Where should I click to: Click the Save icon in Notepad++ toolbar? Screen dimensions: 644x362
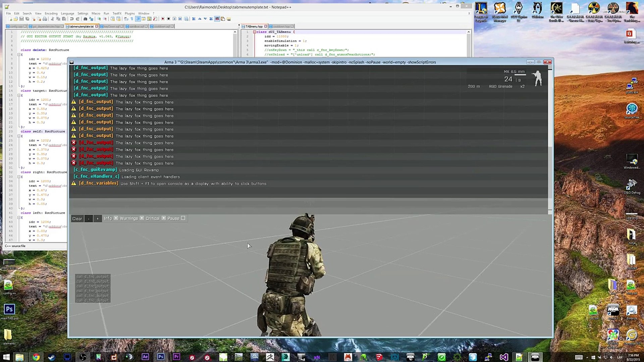tap(21, 19)
